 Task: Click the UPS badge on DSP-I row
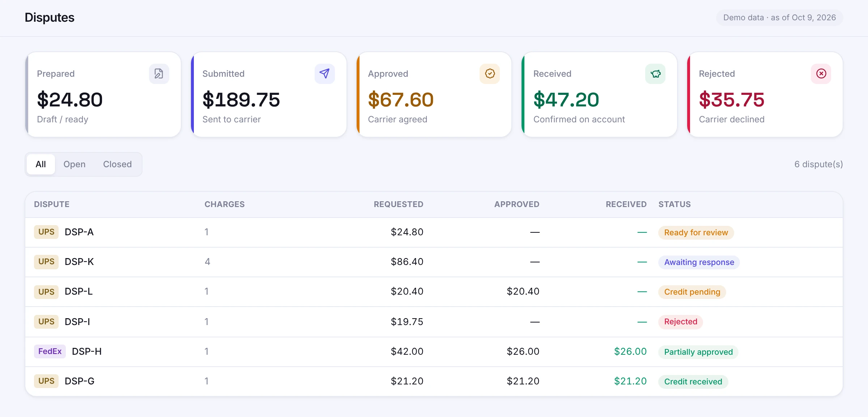click(x=46, y=321)
